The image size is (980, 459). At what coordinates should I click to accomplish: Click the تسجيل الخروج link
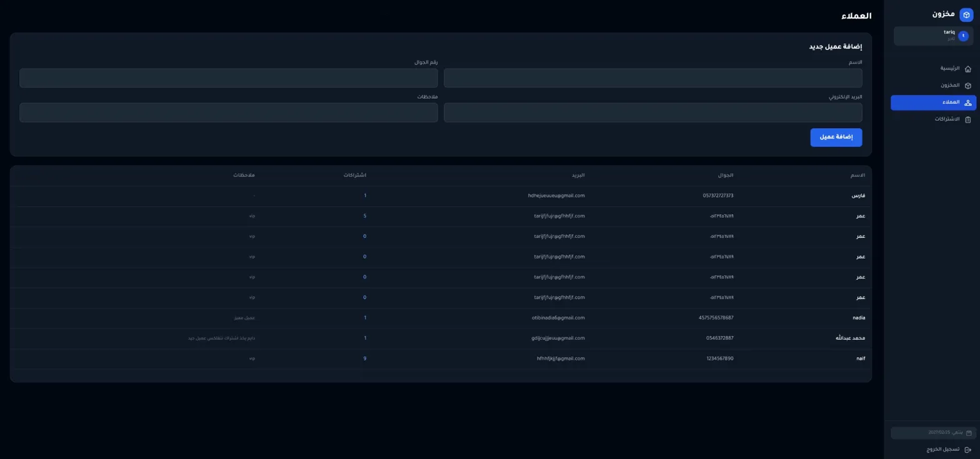(942, 450)
